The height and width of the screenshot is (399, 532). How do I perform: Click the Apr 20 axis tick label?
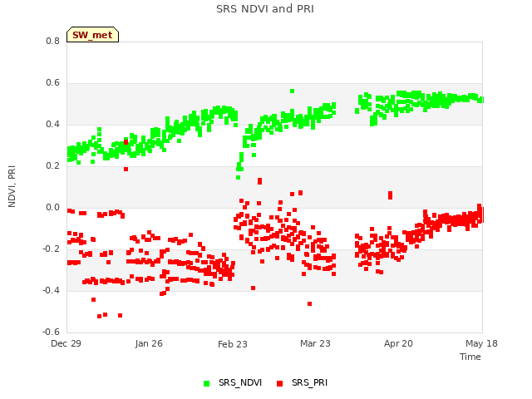point(398,343)
